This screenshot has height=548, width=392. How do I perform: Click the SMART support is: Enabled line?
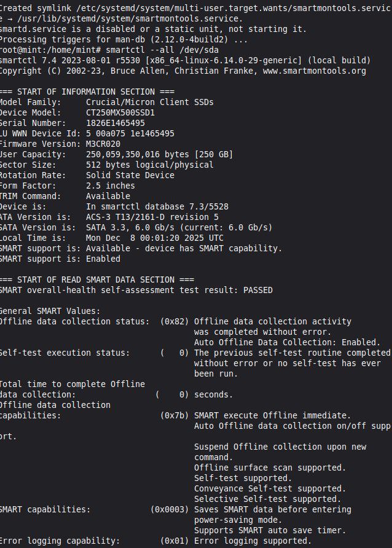pyautogui.click(x=60, y=259)
